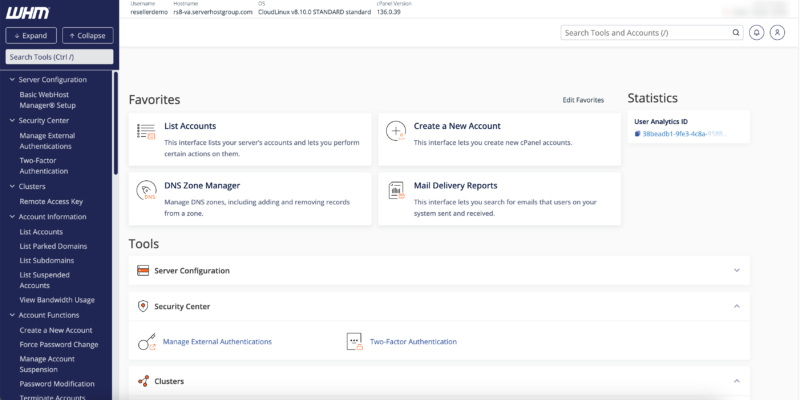This screenshot has height=400, width=800.
Task: Collapse the Security Center tools panel chevron
Action: click(x=736, y=306)
